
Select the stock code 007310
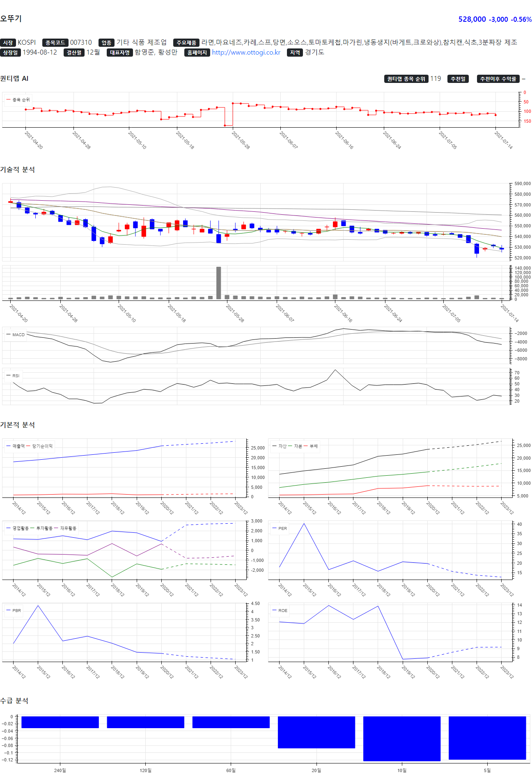coord(81,43)
